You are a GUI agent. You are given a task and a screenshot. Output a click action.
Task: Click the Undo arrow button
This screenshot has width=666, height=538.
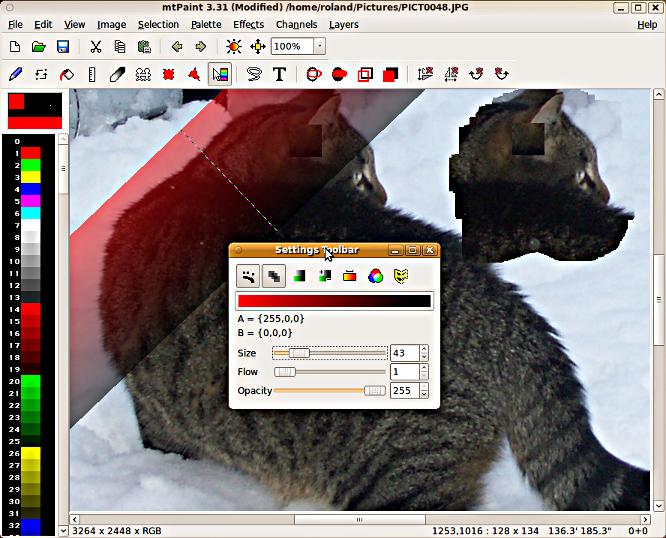coord(177,46)
